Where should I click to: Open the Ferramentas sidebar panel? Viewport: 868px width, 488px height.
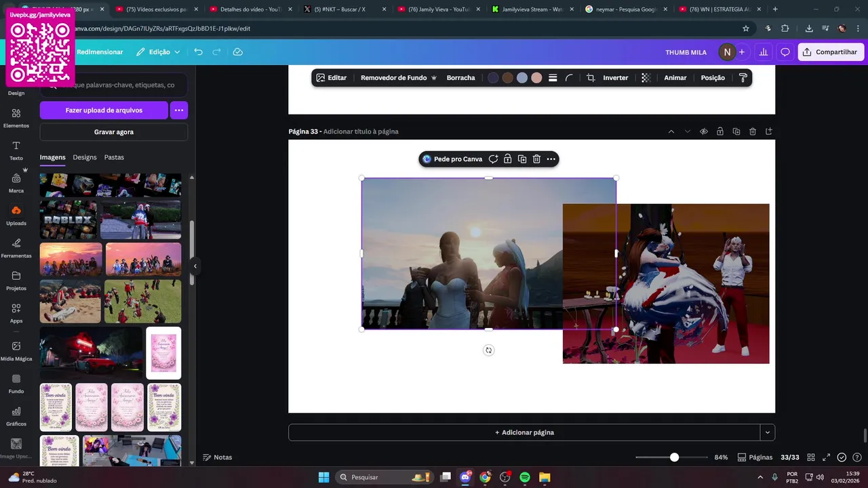pyautogui.click(x=16, y=248)
